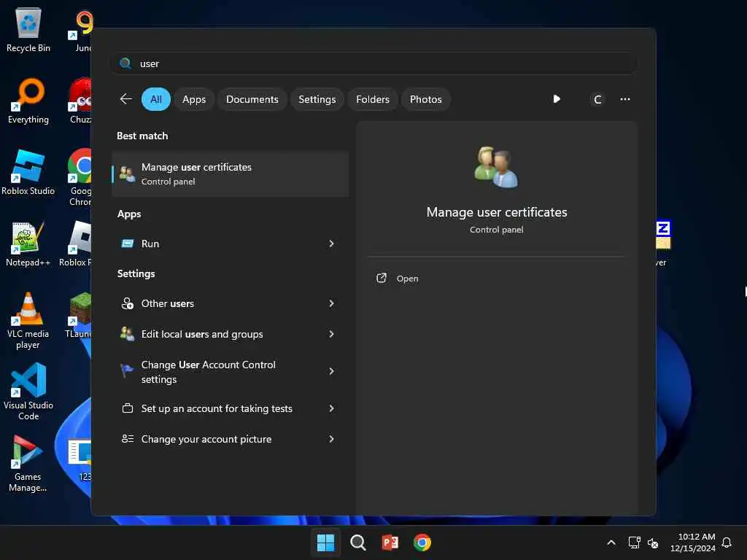Screen dimensions: 747x560
Task: Switch to the Folders filter tab
Action: (373, 99)
